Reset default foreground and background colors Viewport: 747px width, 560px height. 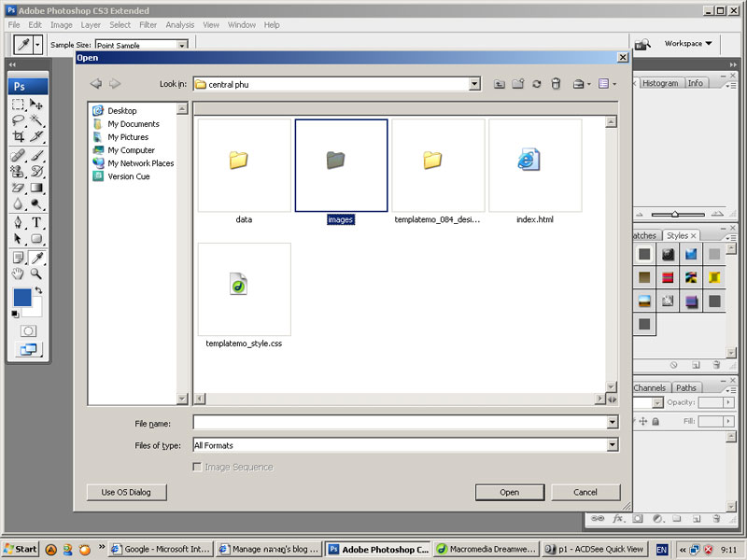pyautogui.click(x=15, y=314)
